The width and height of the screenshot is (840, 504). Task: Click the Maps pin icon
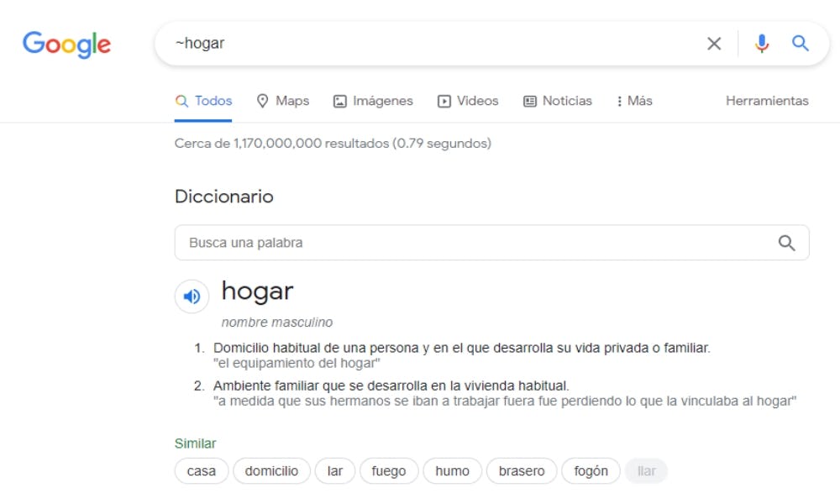click(263, 101)
